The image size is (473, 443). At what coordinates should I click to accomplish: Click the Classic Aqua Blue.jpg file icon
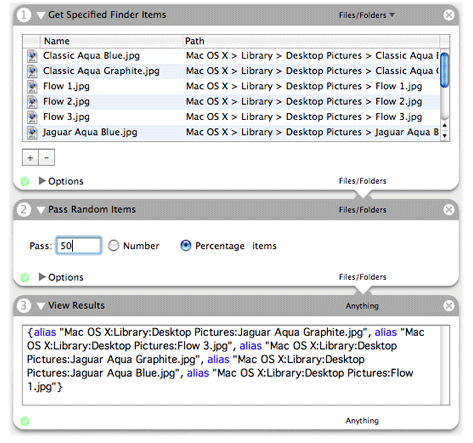(32, 56)
